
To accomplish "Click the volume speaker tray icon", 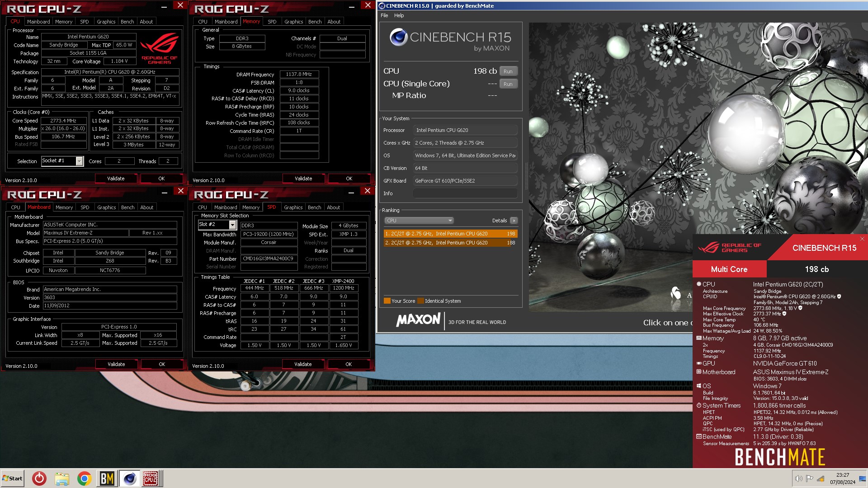I will 798,479.
